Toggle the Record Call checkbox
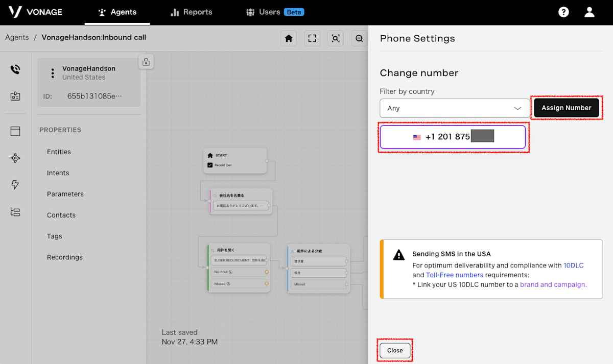The height and width of the screenshot is (364, 613). pos(210,165)
